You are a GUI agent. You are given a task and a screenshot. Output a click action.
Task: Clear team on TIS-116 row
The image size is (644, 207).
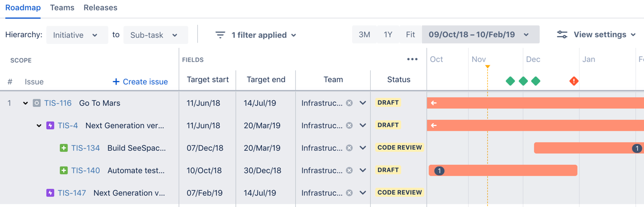point(349,103)
